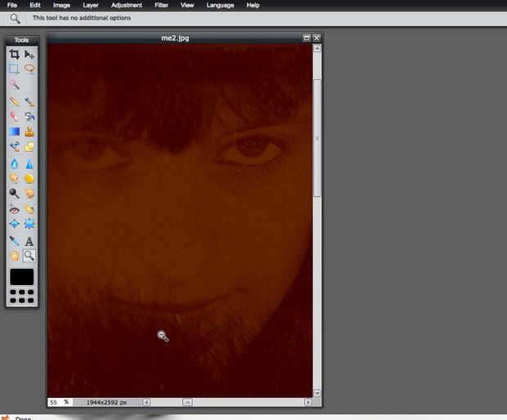Click the Tools panel header
The height and width of the screenshot is (420, 507).
pyautogui.click(x=21, y=40)
